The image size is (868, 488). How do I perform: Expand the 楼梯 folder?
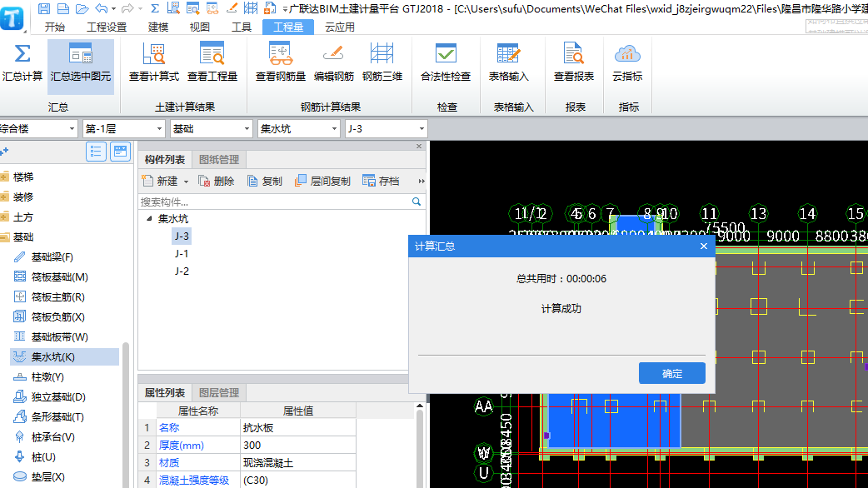[x=4, y=177]
